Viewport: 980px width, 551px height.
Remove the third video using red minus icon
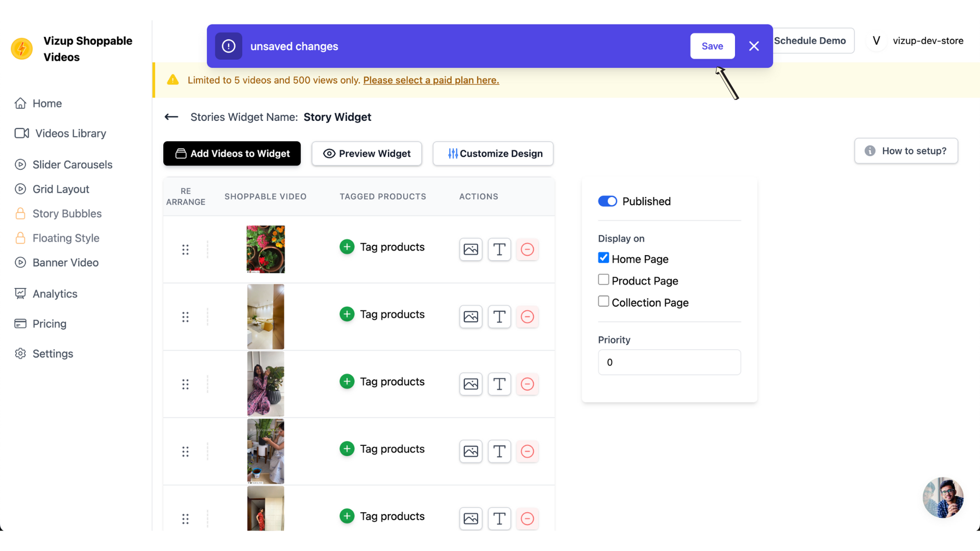tap(527, 384)
